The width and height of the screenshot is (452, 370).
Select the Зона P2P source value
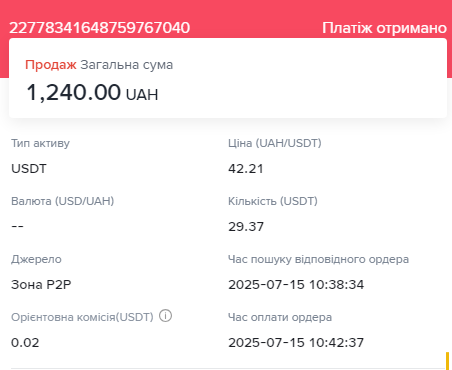[41, 285]
